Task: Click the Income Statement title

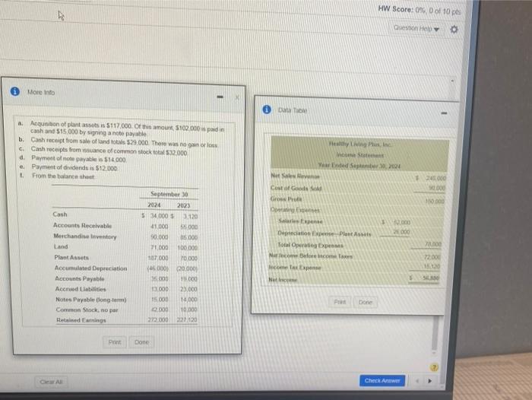Action: pyautogui.click(x=360, y=155)
